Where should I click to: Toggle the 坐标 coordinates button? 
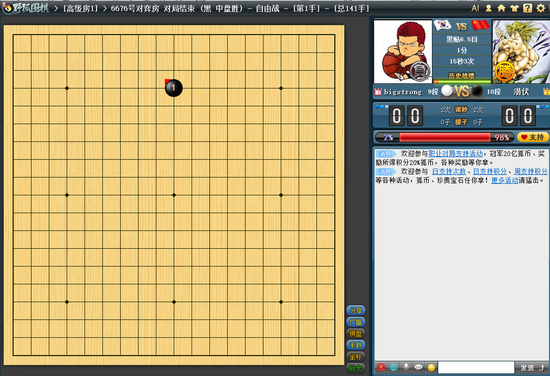pyautogui.click(x=356, y=357)
